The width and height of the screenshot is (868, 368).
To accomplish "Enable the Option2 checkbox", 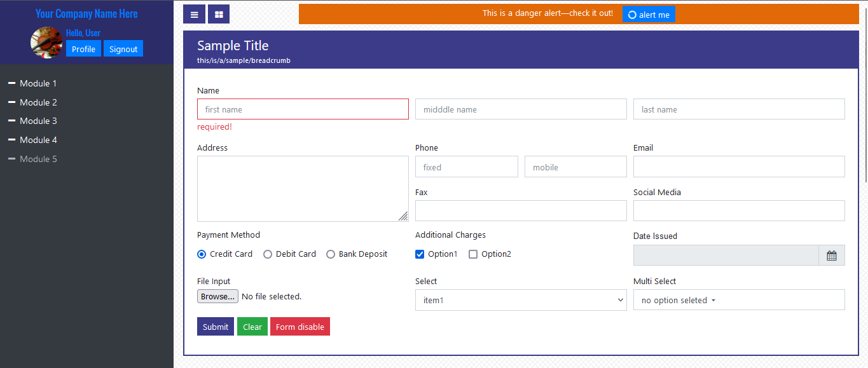I will coord(473,254).
